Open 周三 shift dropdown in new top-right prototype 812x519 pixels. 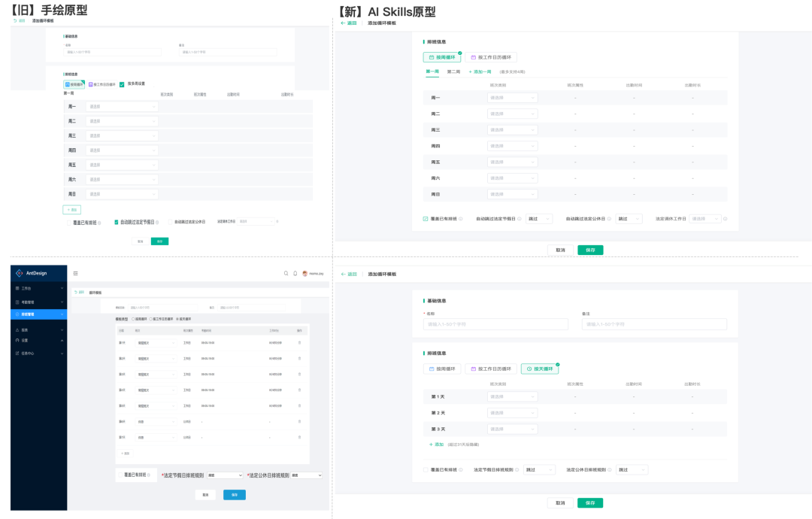tap(512, 130)
